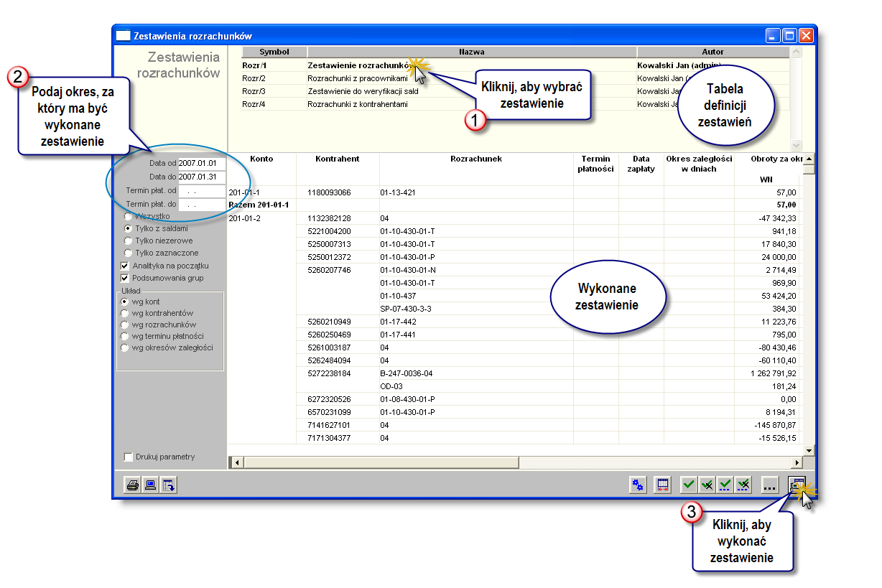Select row Rozr/2 Rozrachunki z pracownikami

[x=514, y=78]
